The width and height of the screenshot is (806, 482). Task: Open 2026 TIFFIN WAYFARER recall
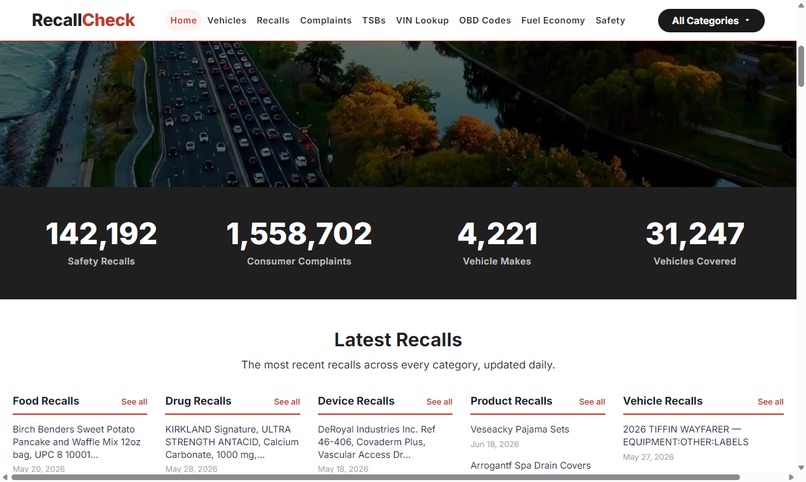point(686,435)
